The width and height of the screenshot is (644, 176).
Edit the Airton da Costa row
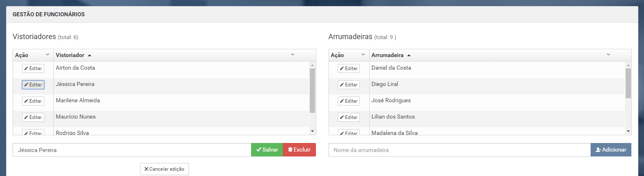click(x=33, y=68)
